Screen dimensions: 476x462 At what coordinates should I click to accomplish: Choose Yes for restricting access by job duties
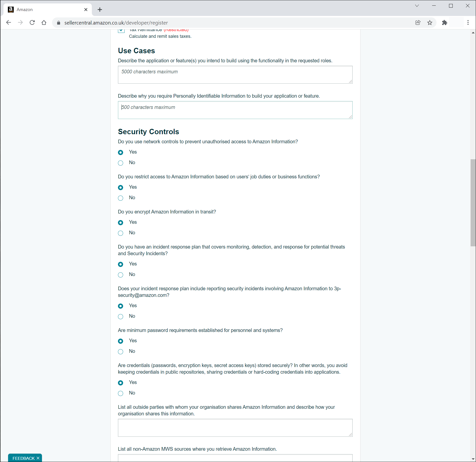(120, 187)
